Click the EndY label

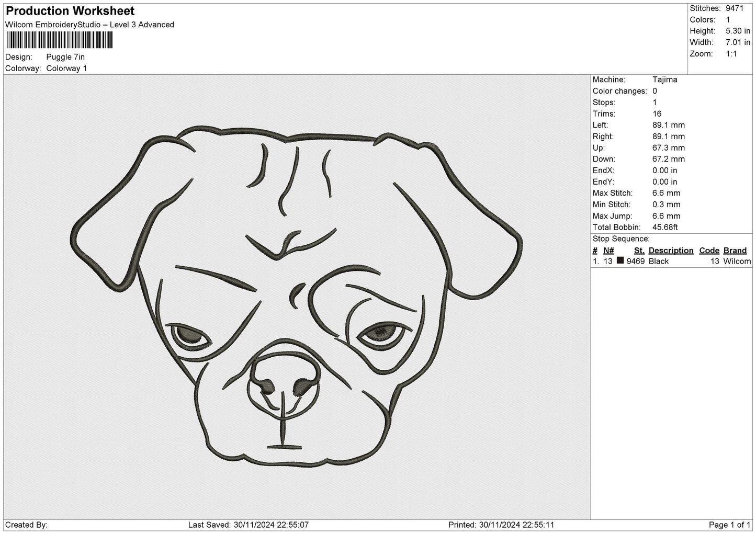tap(603, 182)
